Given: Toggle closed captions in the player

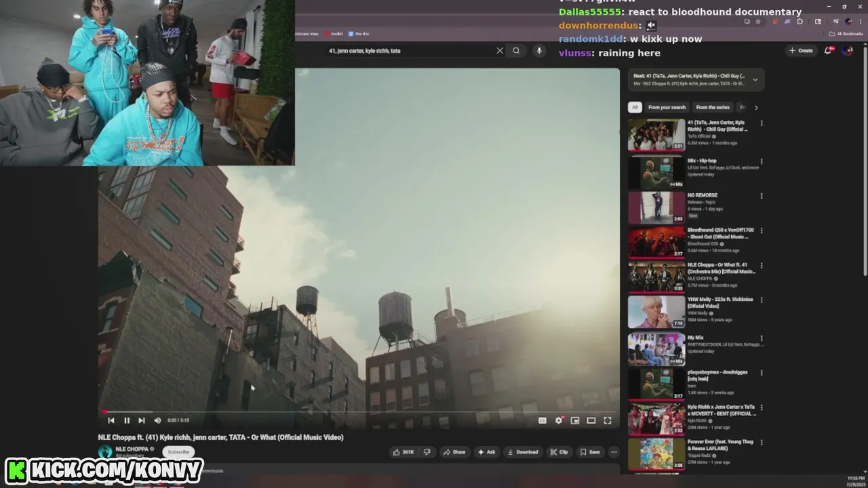Looking at the screenshot, I should tap(542, 420).
